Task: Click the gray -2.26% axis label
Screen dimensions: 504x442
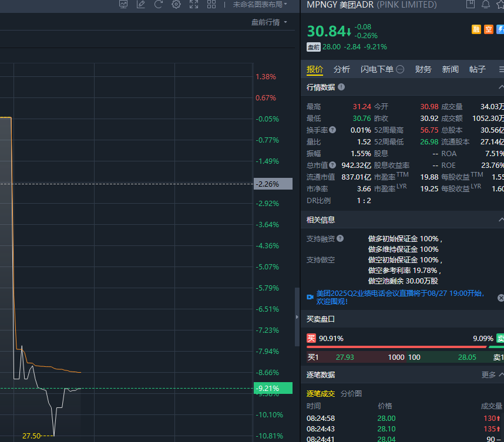Action: coord(273,184)
